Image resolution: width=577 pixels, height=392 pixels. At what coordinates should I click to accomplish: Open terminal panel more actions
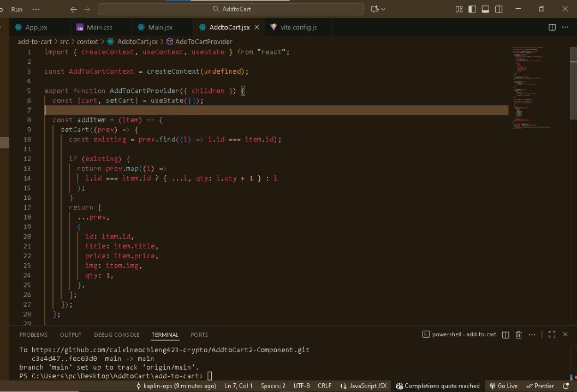tap(532, 335)
